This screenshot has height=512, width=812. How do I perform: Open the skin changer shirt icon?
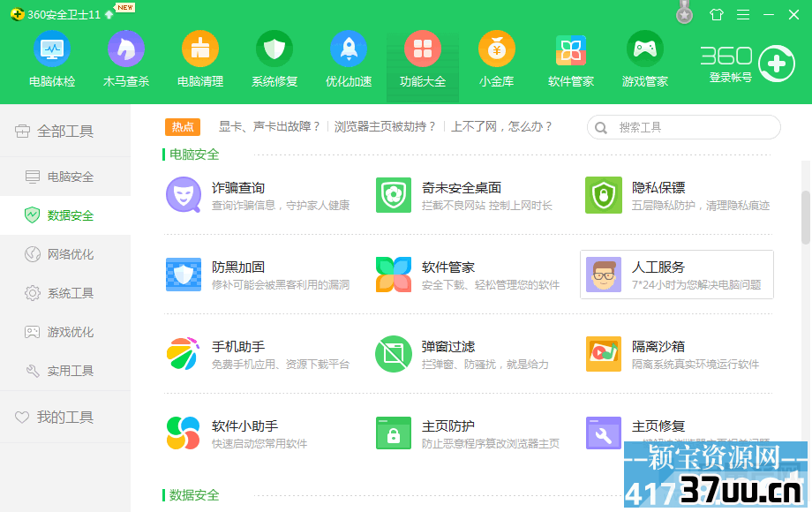pos(717,14)
